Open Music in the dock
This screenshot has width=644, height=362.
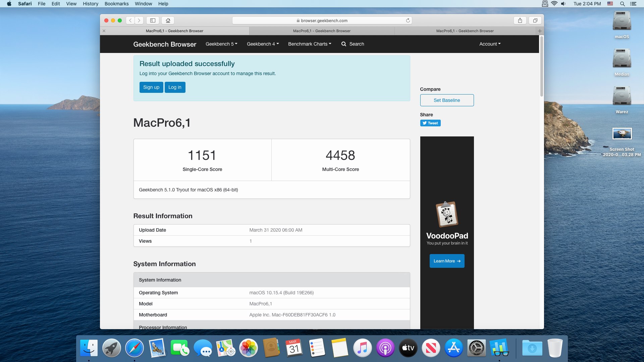[363, 348]
